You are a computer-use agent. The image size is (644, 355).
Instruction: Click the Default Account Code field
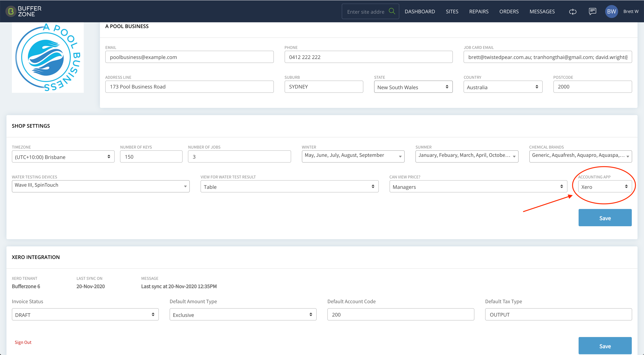401,315
